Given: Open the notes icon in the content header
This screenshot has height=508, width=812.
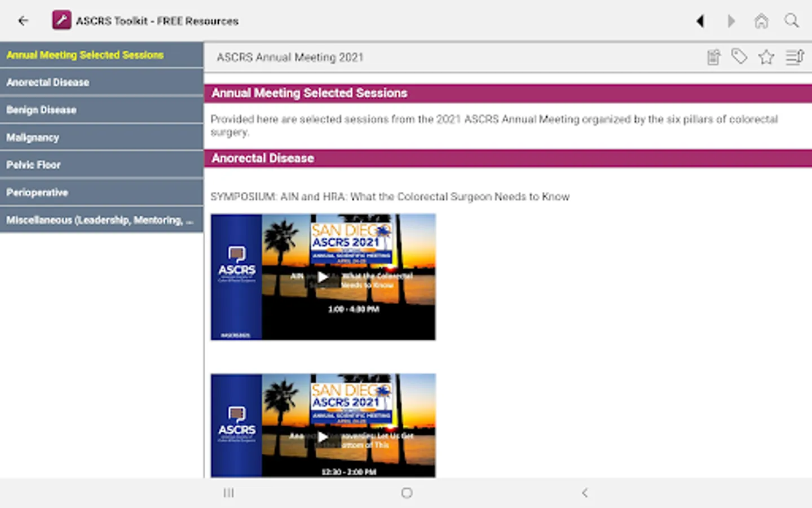Looking at the screenshot, I should tap(714, 57).
